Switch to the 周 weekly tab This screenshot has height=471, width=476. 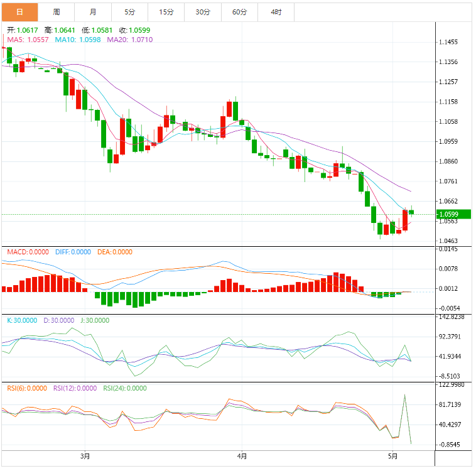[x=56, y=12]
